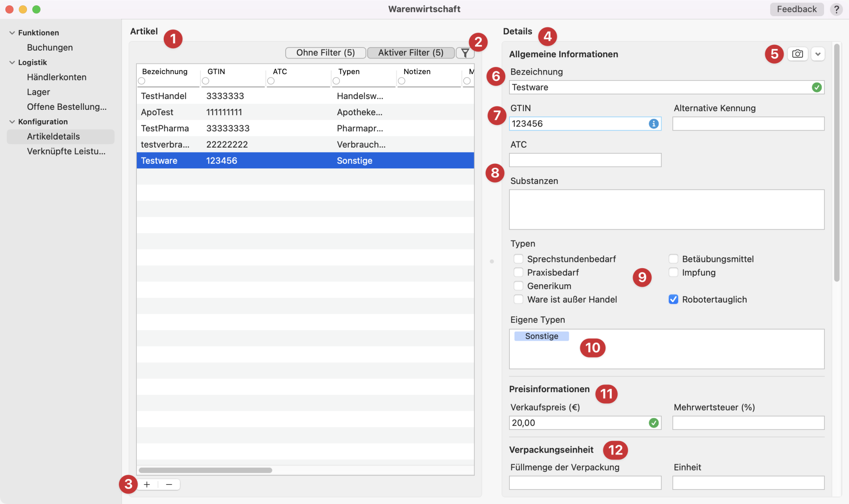Enable the Praxisbedarf checkbox
The width and height of the screenshot is (849, 504).
pos(518,272)
